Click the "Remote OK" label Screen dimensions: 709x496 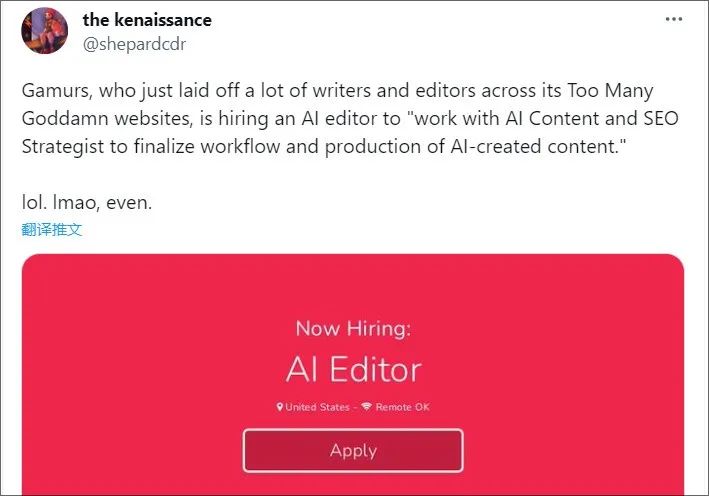403,407
